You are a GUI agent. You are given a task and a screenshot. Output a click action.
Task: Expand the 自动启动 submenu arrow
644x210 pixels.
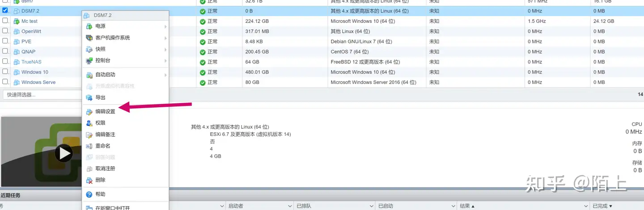pos(165,75)
